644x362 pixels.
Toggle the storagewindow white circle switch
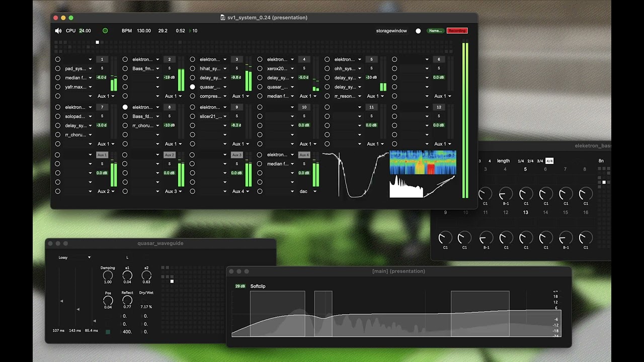[x=418, y=31]
